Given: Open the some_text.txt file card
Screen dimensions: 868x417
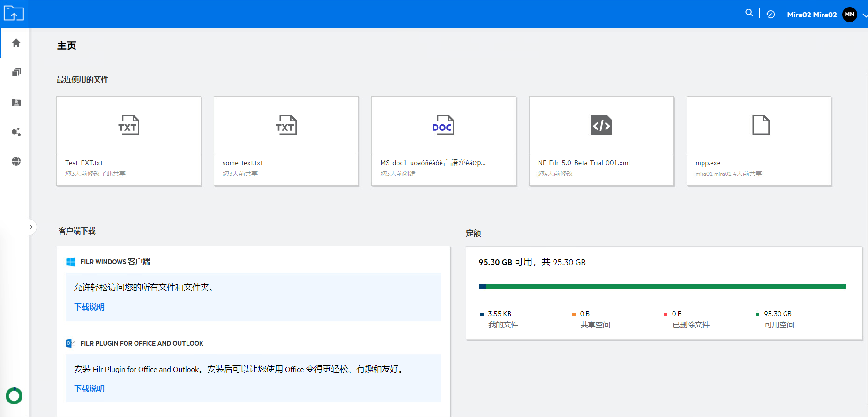Looking at the screenshot, I should [286, 141].
